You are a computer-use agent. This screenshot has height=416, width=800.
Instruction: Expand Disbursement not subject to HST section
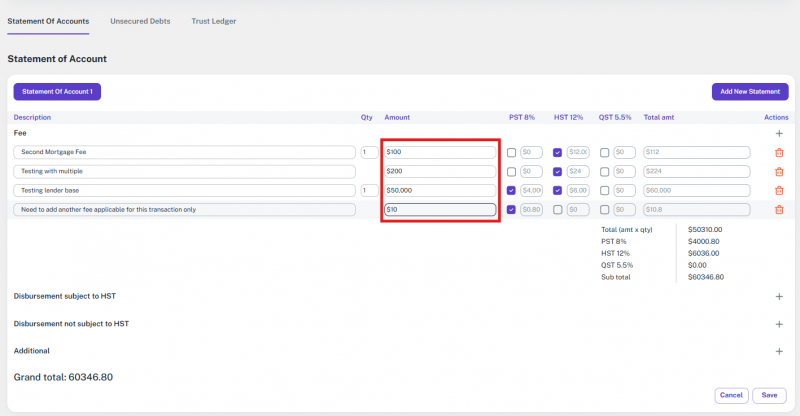pos(779,324)
